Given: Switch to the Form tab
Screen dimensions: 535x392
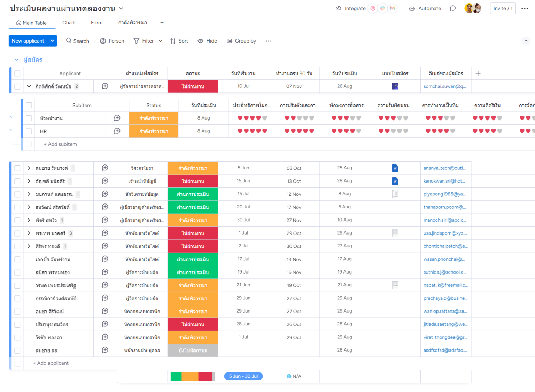Looking at the screenshot, I should [x=96, y=23].
